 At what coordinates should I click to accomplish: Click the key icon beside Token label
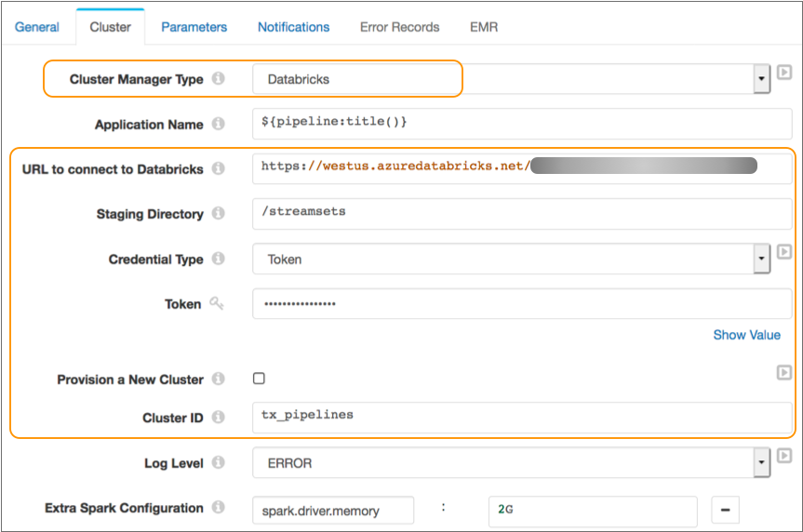point(217,303)
